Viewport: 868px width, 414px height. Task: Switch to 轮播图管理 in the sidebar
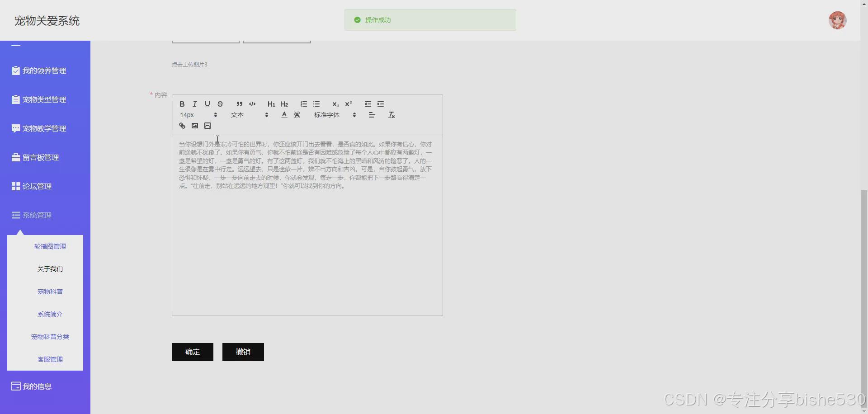tap(50, 246)
